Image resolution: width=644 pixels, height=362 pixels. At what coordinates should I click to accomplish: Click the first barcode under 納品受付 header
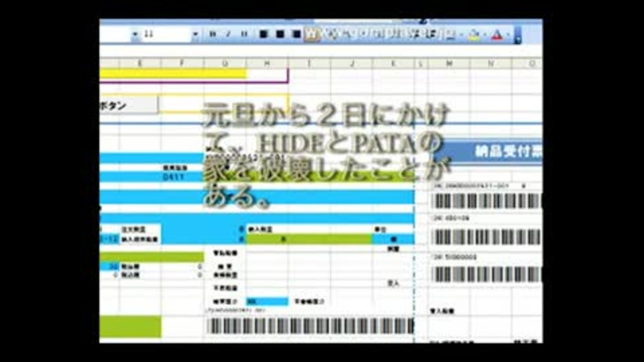[x=487, y=201]
